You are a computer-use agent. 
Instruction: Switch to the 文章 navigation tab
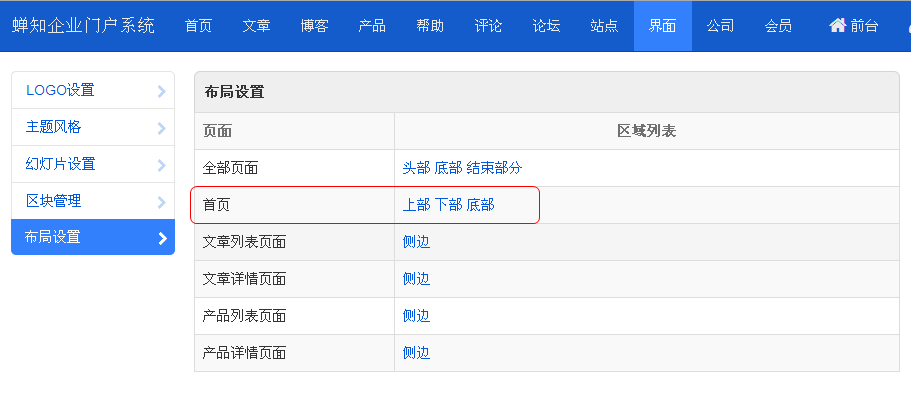point(256,26)
